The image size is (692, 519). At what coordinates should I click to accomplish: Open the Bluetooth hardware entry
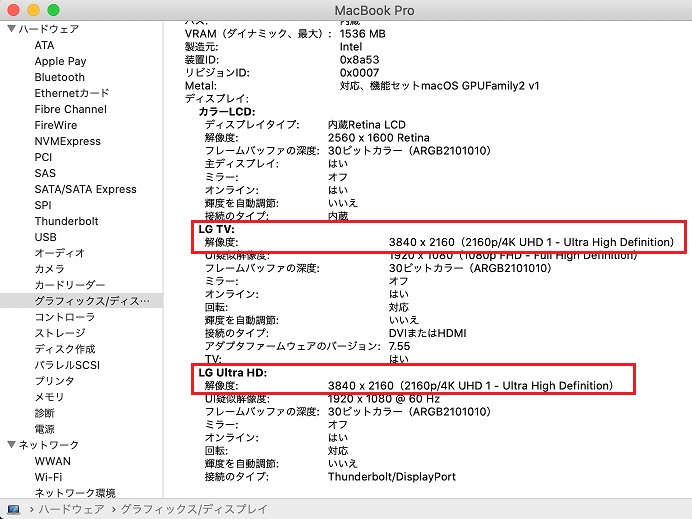tap(60, 77)
